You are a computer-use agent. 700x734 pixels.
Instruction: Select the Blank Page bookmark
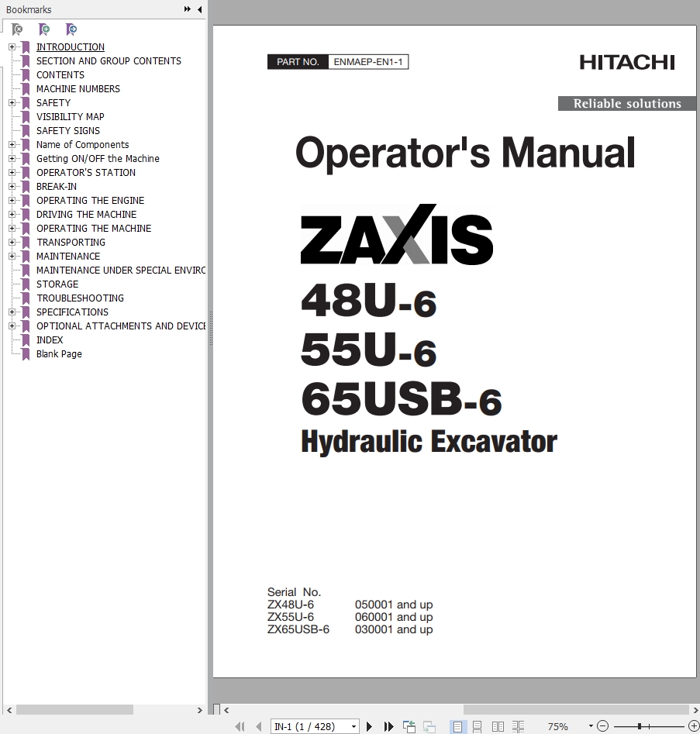pos(59,354)
